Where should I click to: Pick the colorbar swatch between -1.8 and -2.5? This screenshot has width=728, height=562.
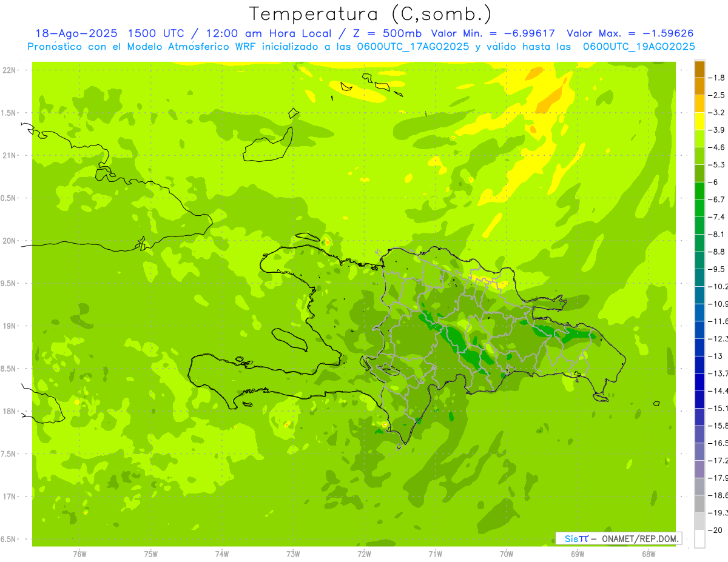pos(699,86)
